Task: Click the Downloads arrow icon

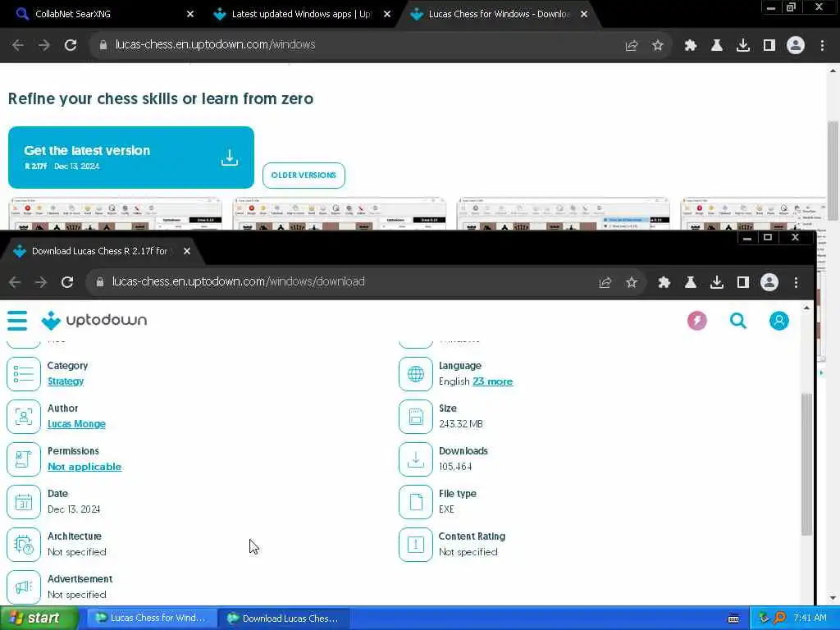Action: (x=416, y=459)
